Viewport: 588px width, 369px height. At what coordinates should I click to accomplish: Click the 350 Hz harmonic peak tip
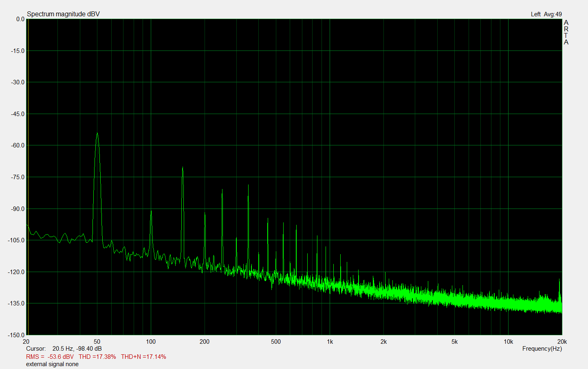[x=248, y=186]
